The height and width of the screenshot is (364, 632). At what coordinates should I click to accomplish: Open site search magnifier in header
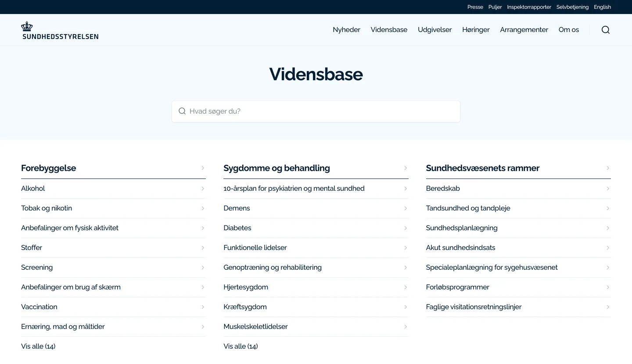(x=606, y=30)
